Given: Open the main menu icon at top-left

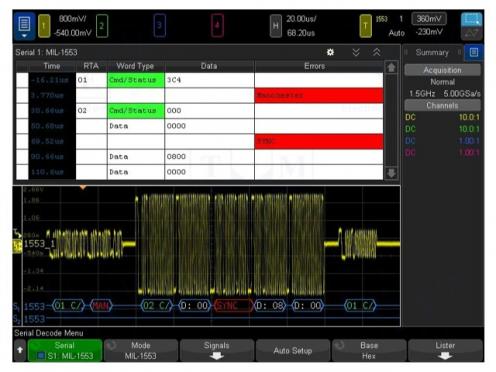Looking at the screenshot, I should [24, 26].
